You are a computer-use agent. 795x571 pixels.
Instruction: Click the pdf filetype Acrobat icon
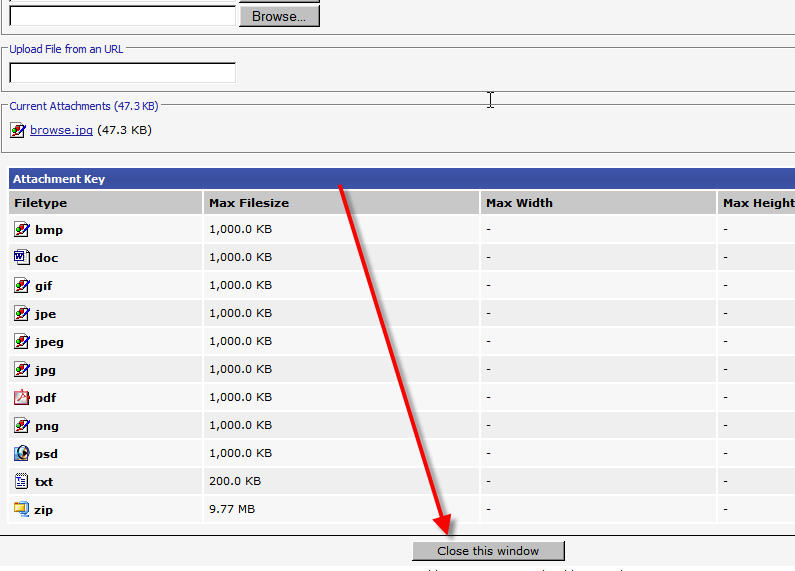tap(21, 398)
